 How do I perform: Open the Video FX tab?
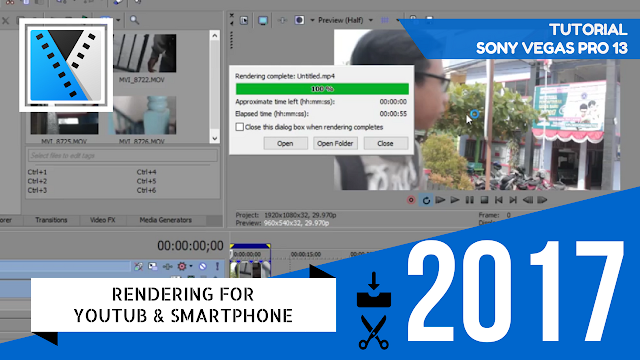pos(102,220)
